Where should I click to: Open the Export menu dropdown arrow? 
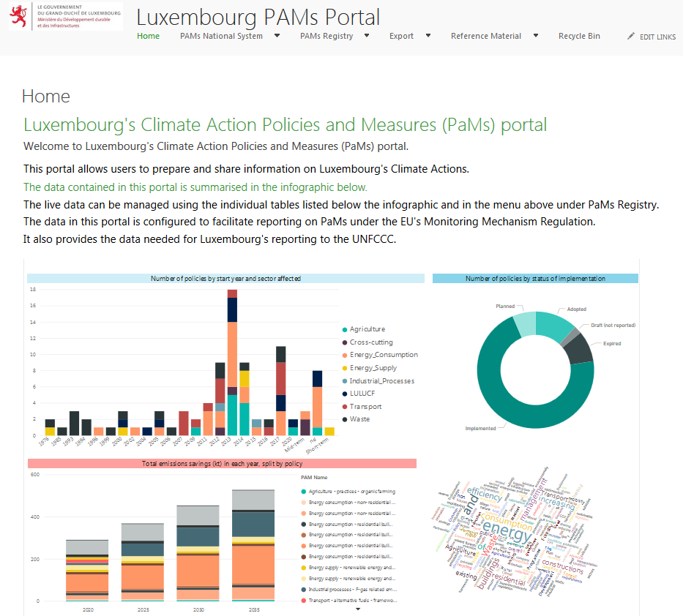428,36
